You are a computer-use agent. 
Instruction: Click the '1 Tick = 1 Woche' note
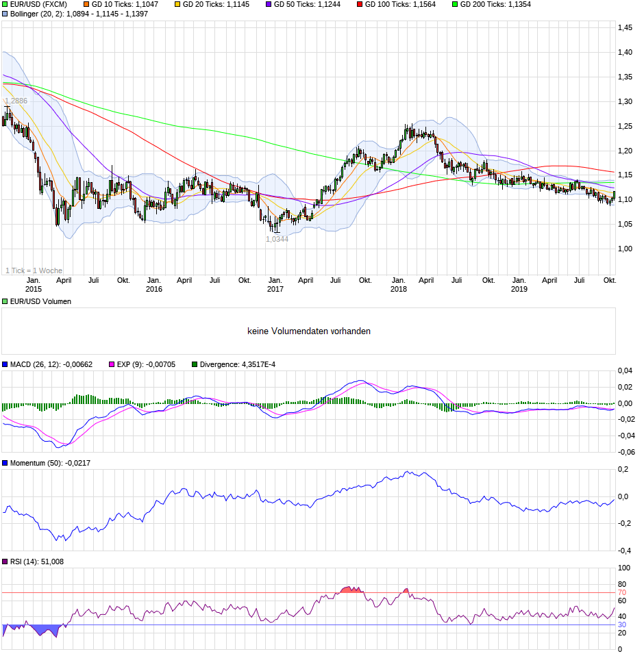pos(34,270)
